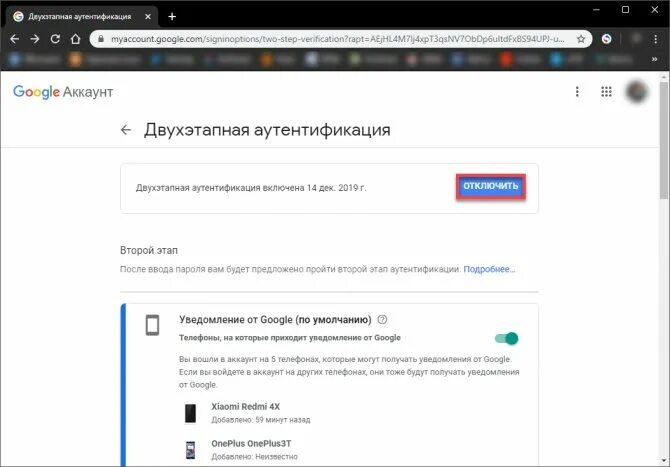Click the text Добавлено: Неизвестно
This screenshot has width=670, height=467.
(x=255, y=457)
